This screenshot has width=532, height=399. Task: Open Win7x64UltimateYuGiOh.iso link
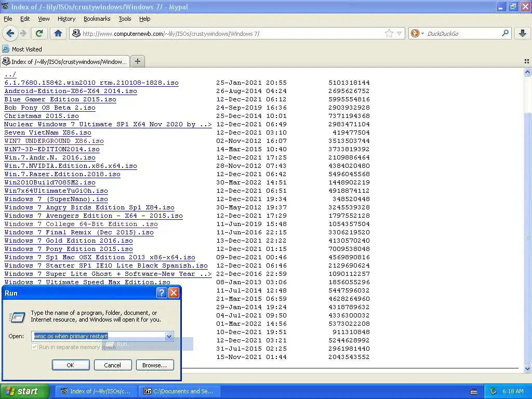[x=56, y=191]
